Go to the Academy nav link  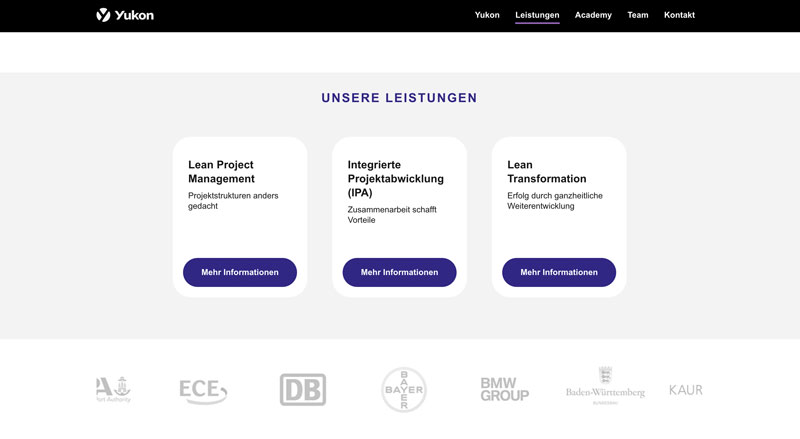click(x=593, y=15)
